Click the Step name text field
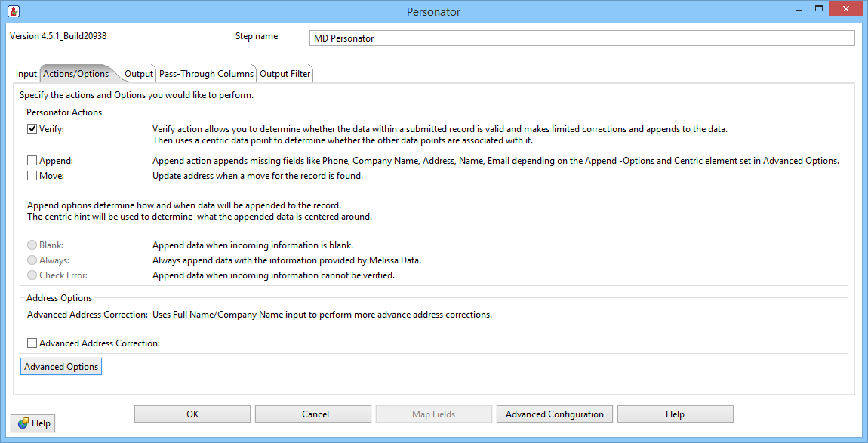868x443 pixels. [x=582, y=38]
